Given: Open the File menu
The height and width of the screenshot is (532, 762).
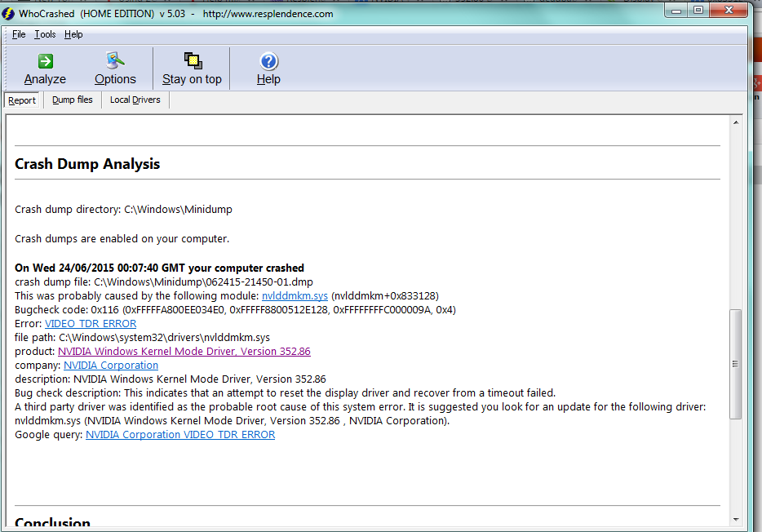Looking at the screenshot, I should [x=19, y=34].
